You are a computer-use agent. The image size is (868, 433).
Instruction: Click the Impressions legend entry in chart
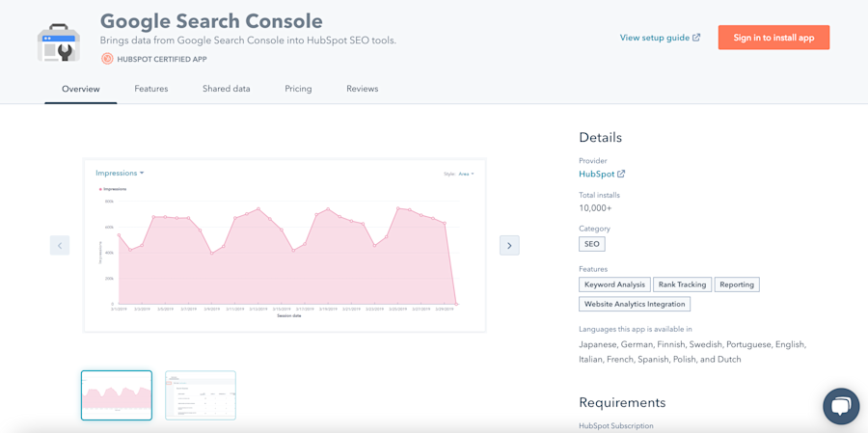coord(113,189)
